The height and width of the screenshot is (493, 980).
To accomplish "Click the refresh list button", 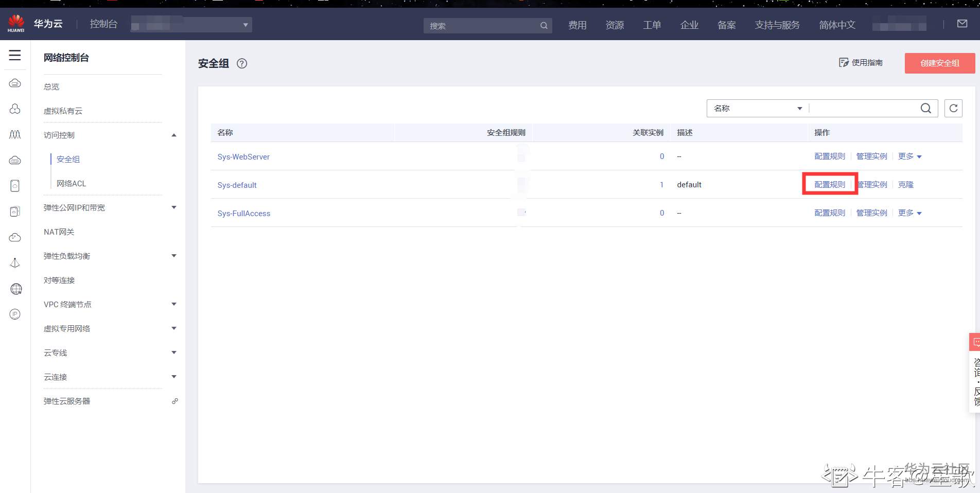I will pyautogui.click(x=953, y=108).
